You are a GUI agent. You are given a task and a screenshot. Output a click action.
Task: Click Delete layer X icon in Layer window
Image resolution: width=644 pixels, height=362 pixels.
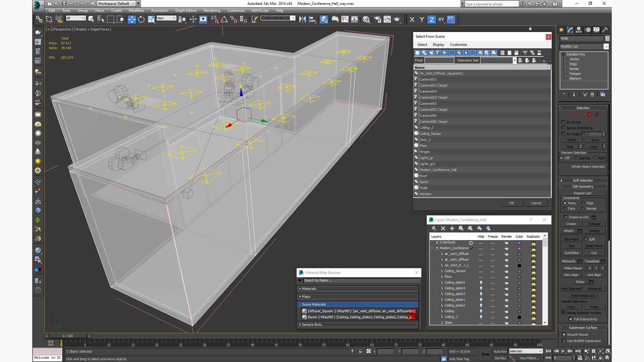pyautogui.click(x=443, y=228)
